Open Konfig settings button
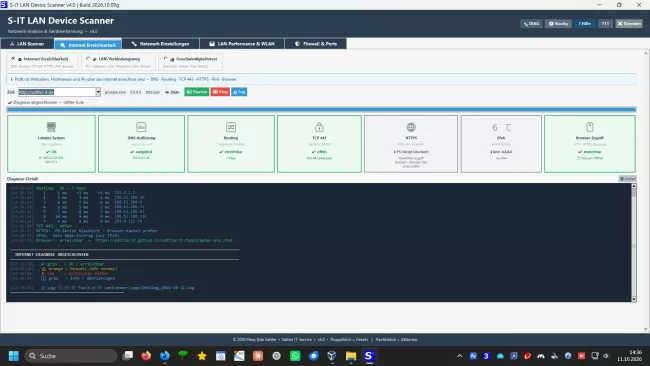Screen dimensions: 650x366 (x=558, y=24)
